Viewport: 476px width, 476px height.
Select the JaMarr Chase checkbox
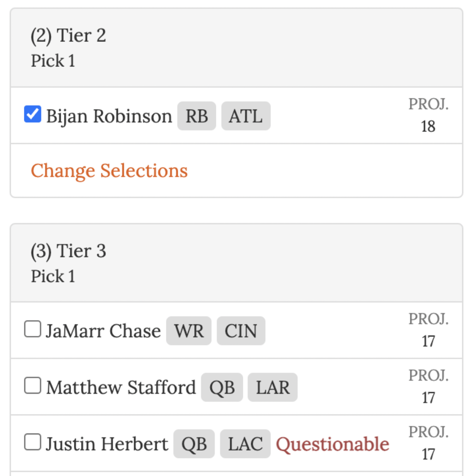pos(33,330)
